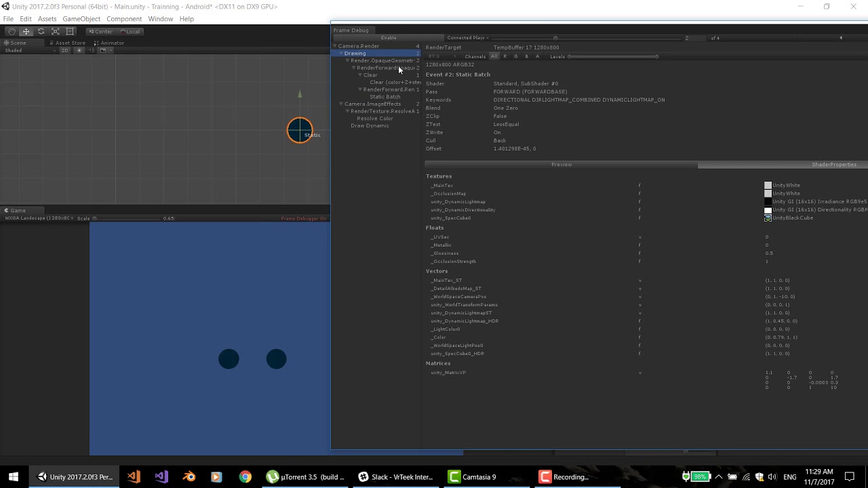Open the Component menu

tap(124, 19)
